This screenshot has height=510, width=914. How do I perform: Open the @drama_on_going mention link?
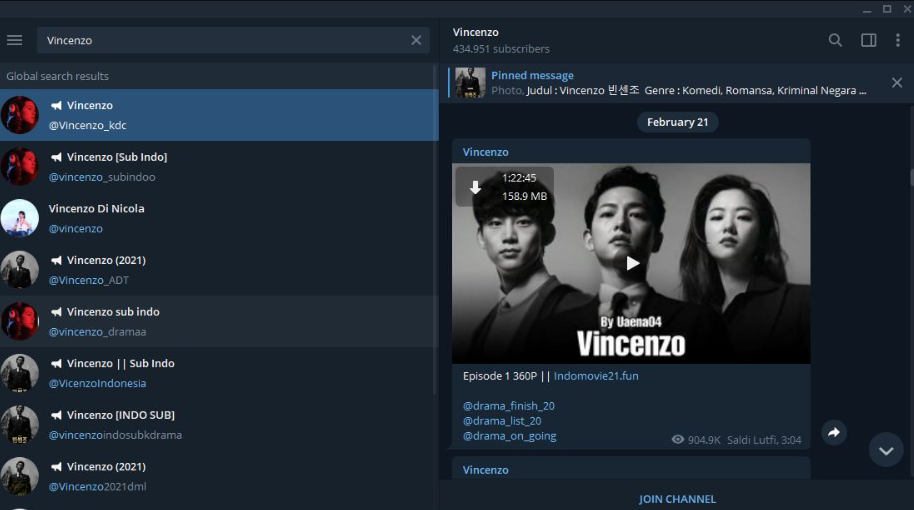coord(509,436)
